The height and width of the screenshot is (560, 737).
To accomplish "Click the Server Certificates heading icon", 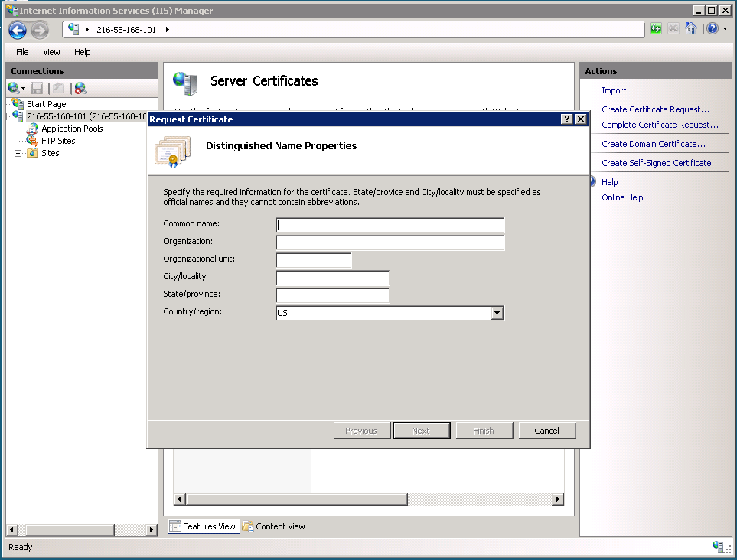I will (185, 83).
